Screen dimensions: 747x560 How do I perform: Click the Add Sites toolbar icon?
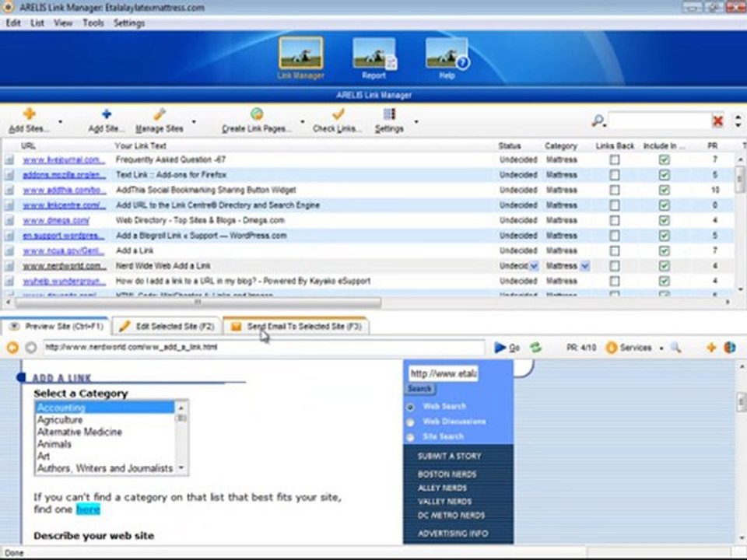tap(29, 114)
